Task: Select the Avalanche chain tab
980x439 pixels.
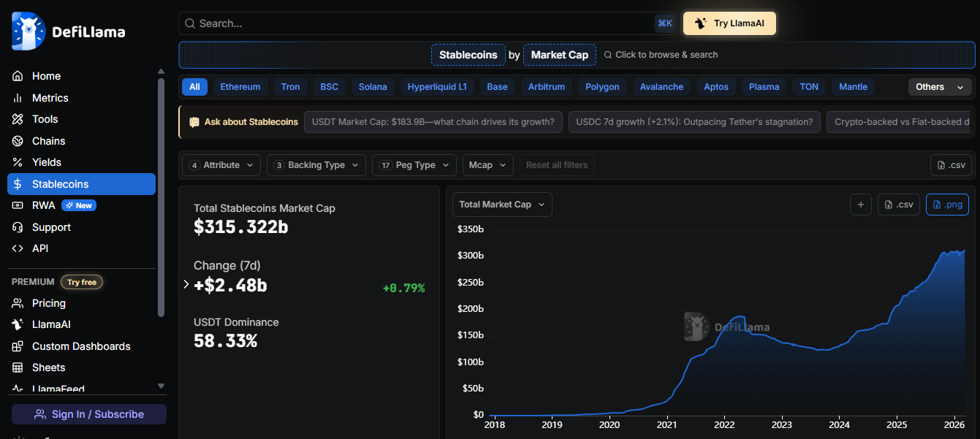Action: (661, 87)
